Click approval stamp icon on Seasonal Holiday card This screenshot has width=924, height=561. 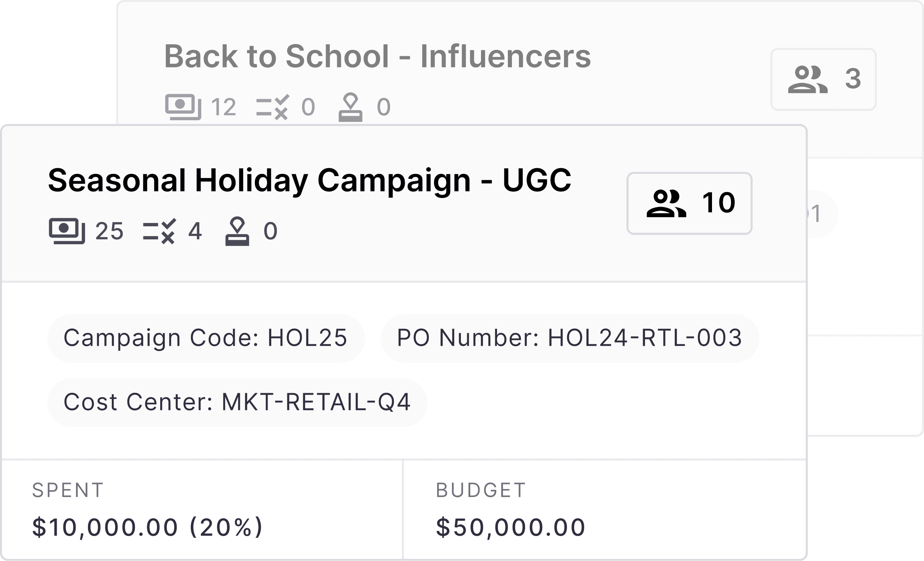point(237,231)
